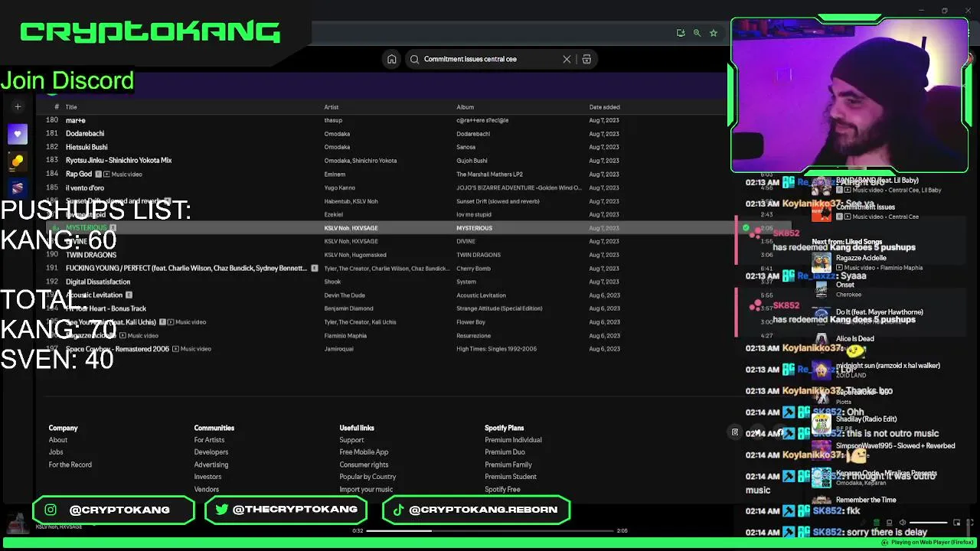Open For the Record footer link
The image size is (980, 551).
point(70,465)
